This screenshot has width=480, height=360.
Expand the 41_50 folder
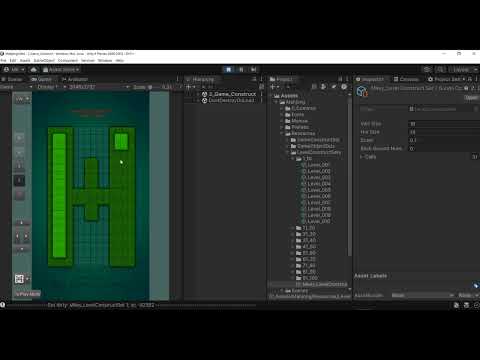coord(293,247)
